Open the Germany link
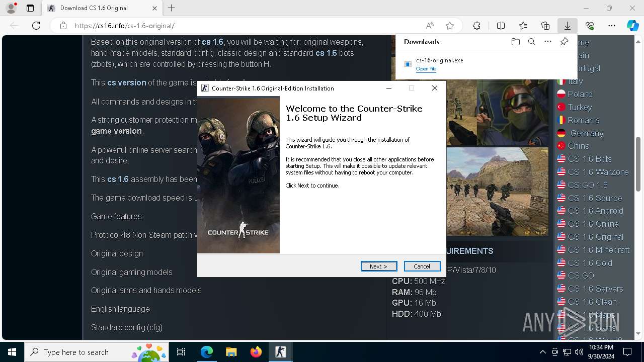Image resolution: width=644 pixels, height=362 pixels. pos(587,133)
